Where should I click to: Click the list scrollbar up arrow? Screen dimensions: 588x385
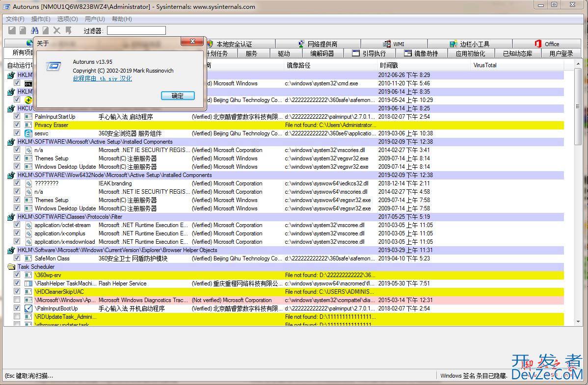(578, 64)
